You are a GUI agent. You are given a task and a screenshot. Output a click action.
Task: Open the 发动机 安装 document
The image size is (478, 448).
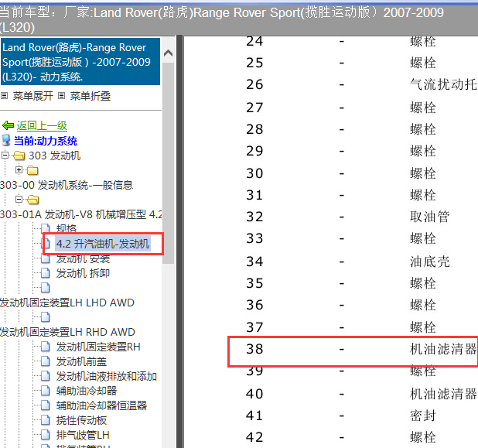(83, 259)
